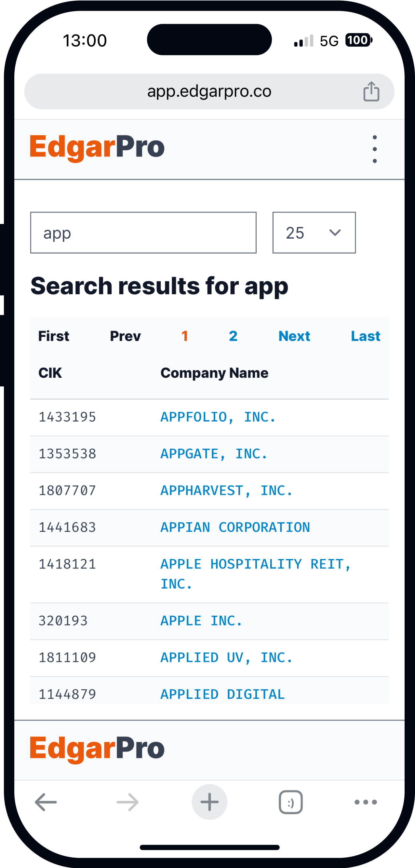Expand the 25 results-per-page dropdown

314,232
